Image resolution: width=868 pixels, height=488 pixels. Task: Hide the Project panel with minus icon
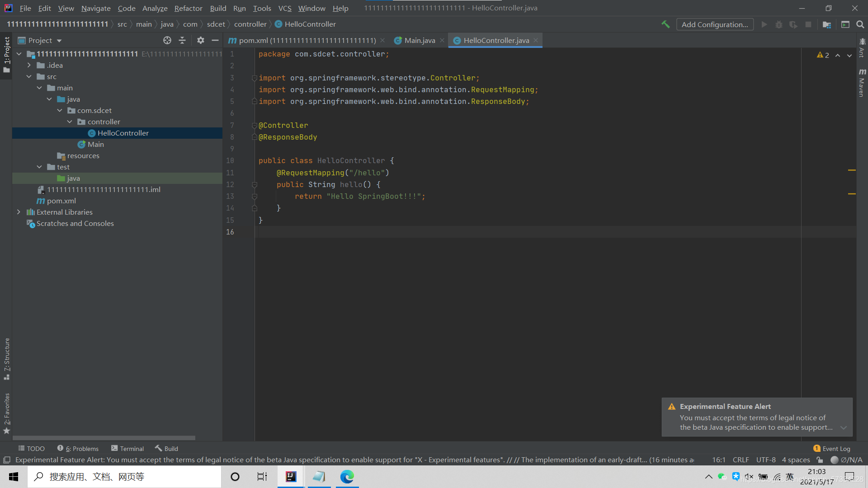tap(215, 40)
